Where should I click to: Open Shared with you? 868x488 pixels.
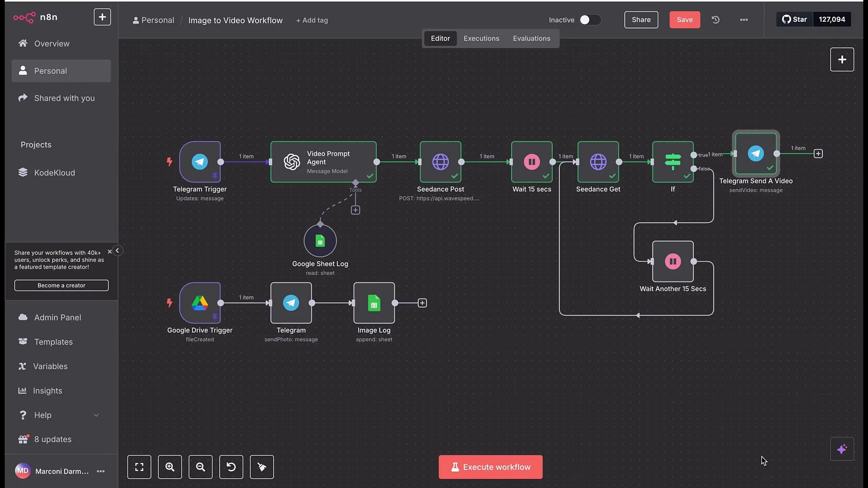coord(61,98)
